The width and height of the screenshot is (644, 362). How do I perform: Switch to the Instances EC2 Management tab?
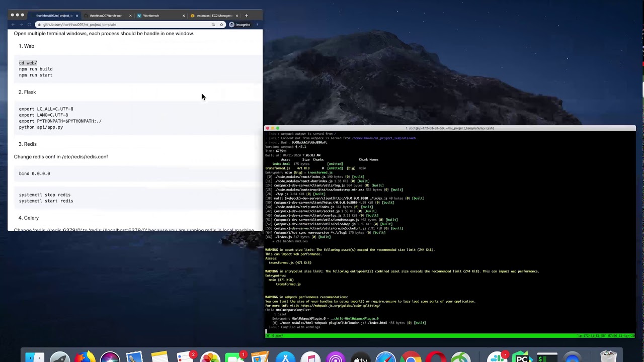click(x=214, y=16)
